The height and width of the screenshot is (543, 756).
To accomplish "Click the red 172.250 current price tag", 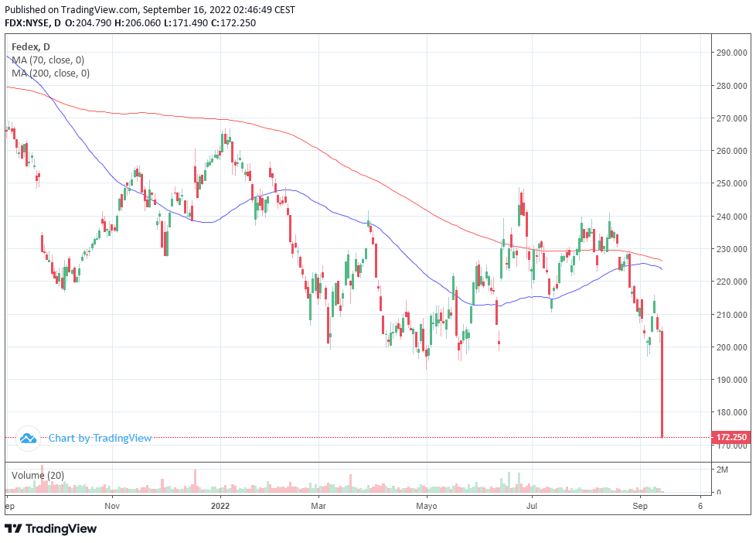I will point(731,437).
